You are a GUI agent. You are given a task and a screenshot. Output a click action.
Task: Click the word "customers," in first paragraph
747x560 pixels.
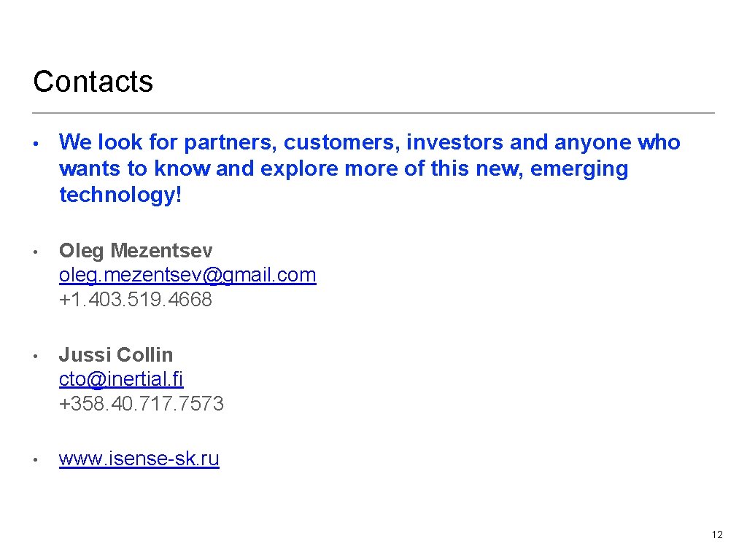341,143
